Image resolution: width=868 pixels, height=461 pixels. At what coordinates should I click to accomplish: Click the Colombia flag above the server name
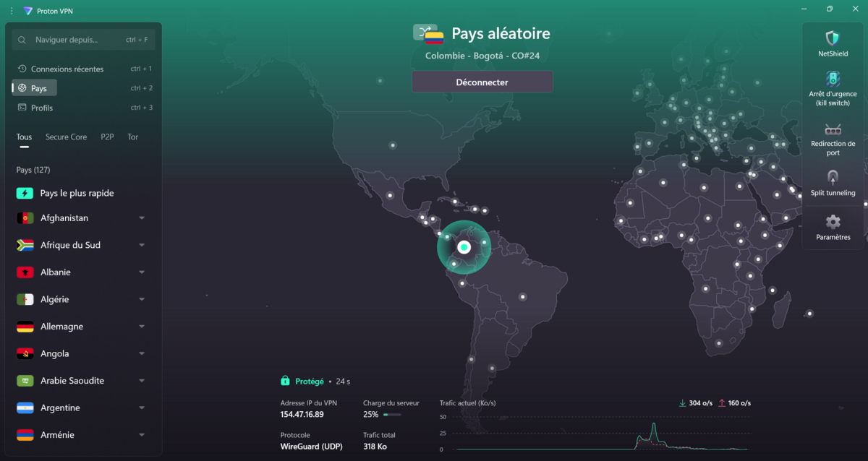pos(434,38)
